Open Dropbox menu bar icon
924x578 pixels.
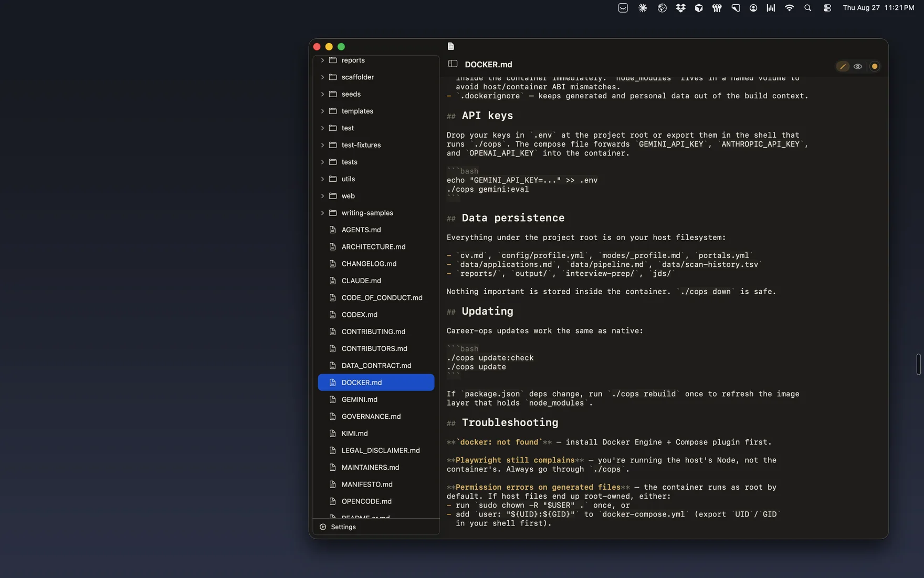coord(680,8)
